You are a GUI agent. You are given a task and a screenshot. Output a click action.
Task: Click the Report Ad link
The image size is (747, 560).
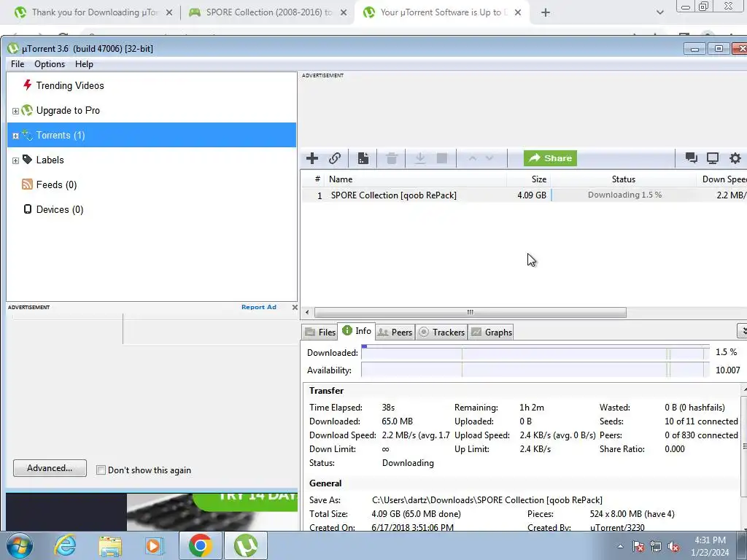259,307
